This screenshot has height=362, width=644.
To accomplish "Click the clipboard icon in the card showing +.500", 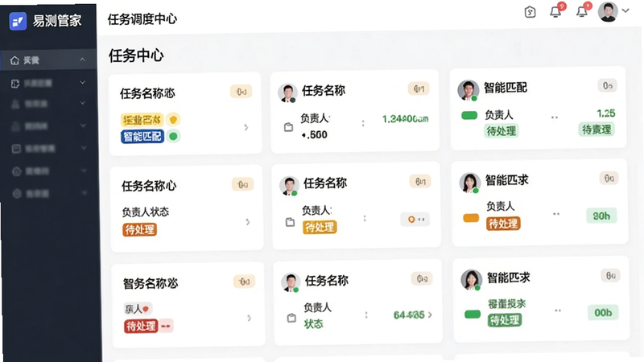I will point(289,127).
